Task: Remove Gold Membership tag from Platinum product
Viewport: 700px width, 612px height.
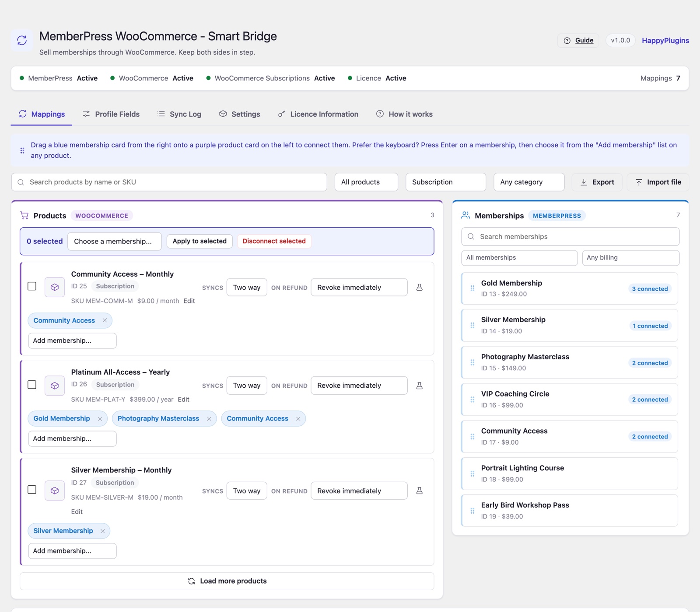Action: point(100,419)
